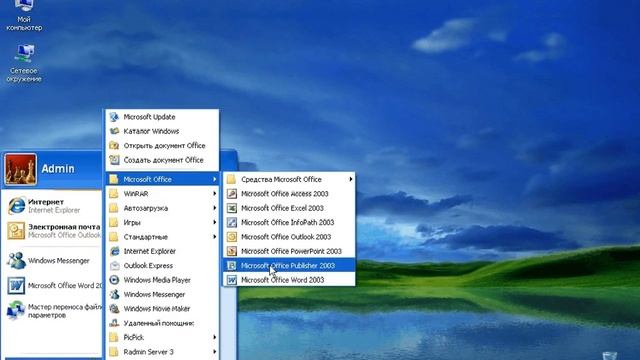
Task: Open Электронная почта Outlook pinned item
Action: [x=52, y=231]
